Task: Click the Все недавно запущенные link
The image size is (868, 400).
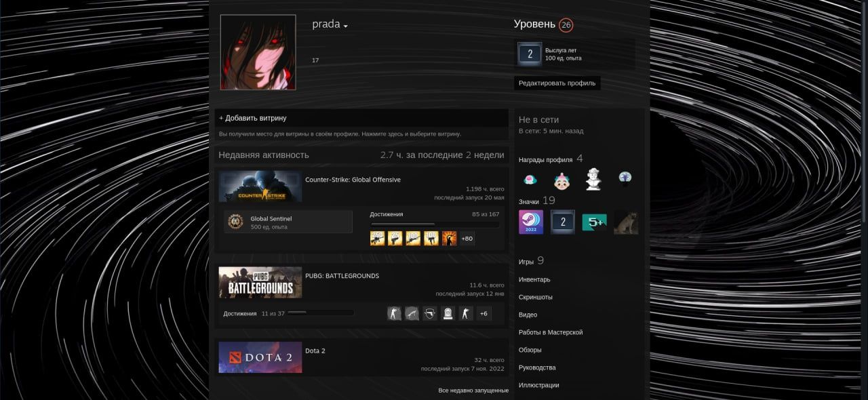Action: [x=473, y=391]
